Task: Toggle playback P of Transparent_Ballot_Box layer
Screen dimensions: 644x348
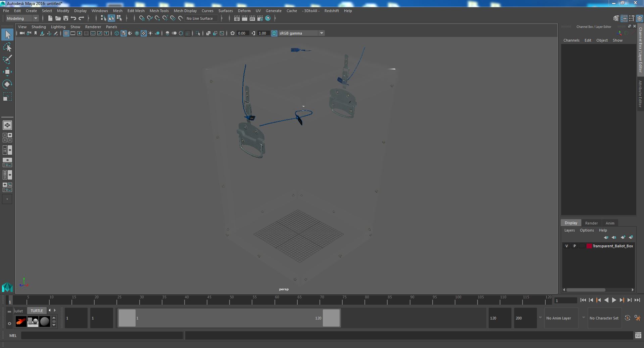Action: [x=575, y=246]
